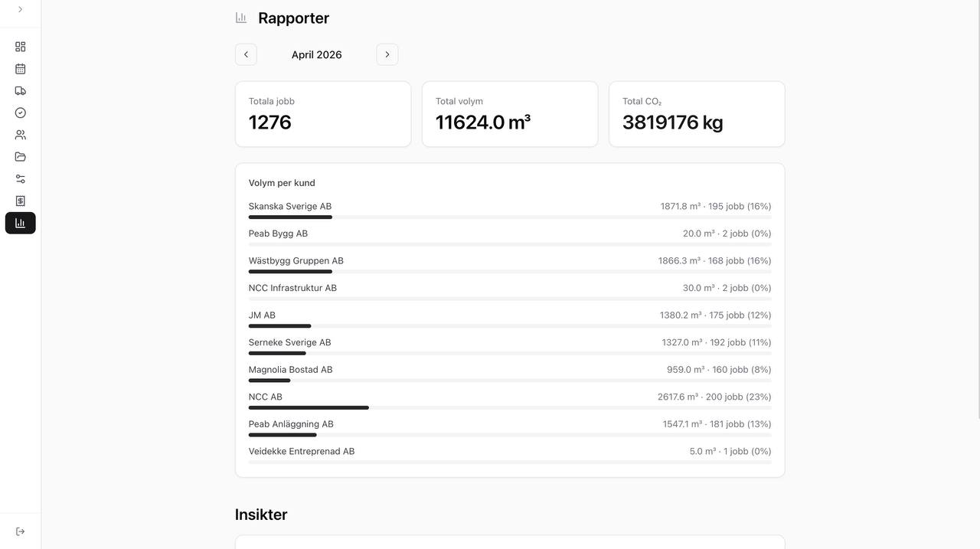Open the folder icon in sidebar
The image size is (980, 549).
coord(20,157)
